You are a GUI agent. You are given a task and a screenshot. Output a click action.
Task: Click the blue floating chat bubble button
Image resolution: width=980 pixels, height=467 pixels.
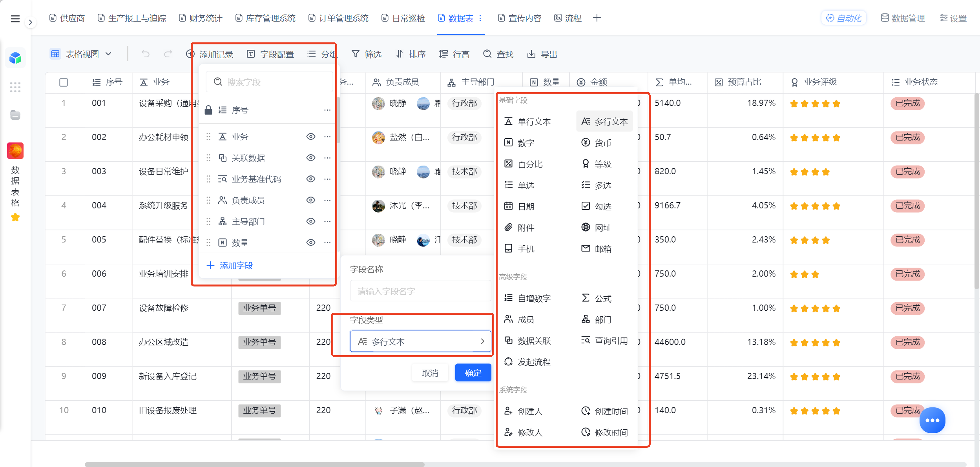point(932,420)
